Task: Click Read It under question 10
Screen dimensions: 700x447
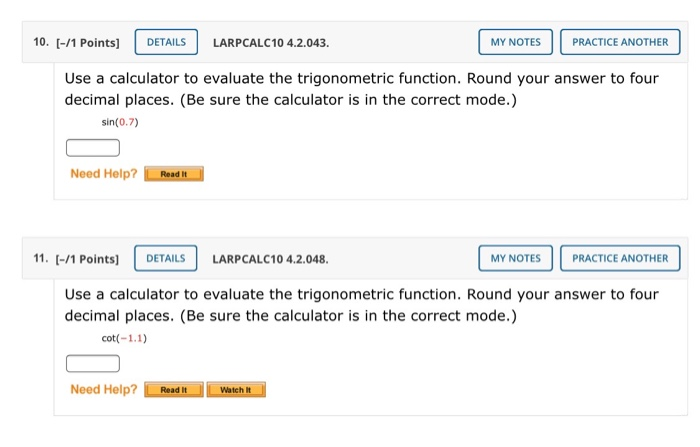Action: tap(174, 174)
